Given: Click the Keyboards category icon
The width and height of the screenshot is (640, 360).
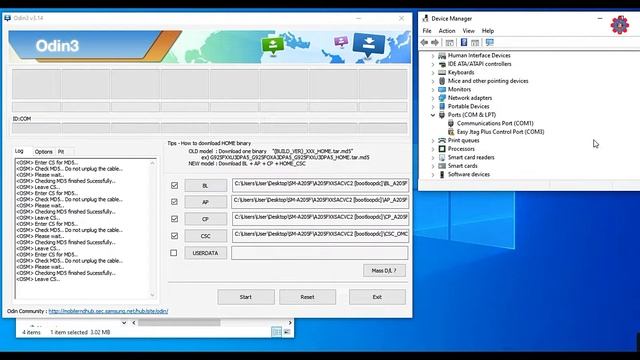Looking at the screenshot, I should coord(442,73).
